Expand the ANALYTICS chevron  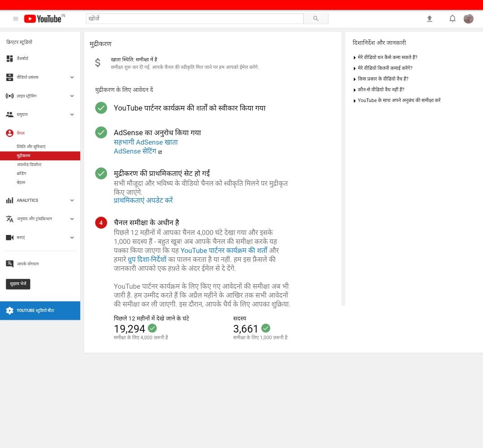[72, 201]
